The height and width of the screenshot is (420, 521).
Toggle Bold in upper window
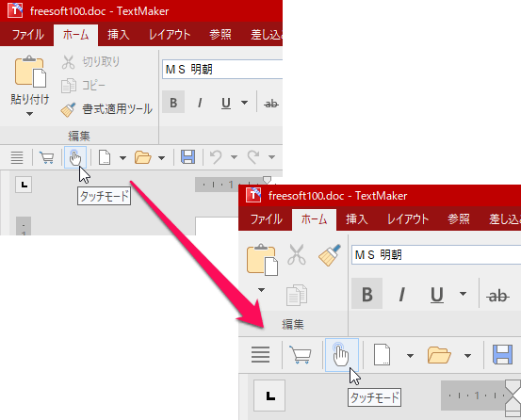pos(173,103)
